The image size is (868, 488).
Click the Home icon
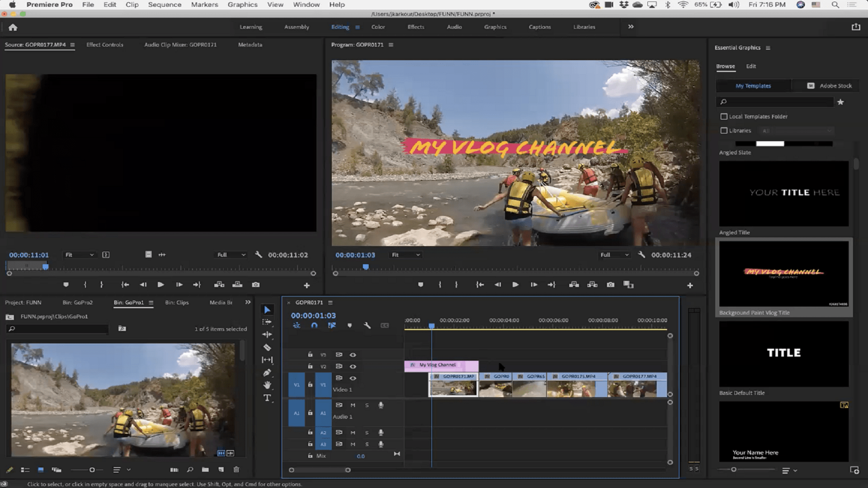pyautogui.click(x=13, y=27)
